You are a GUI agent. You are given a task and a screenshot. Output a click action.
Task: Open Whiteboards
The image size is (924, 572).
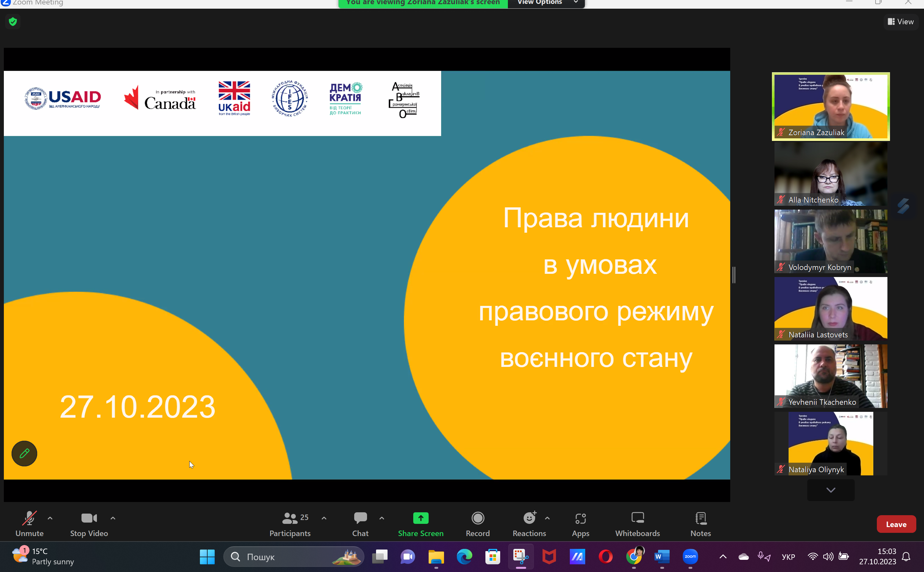tap(637, 524)
